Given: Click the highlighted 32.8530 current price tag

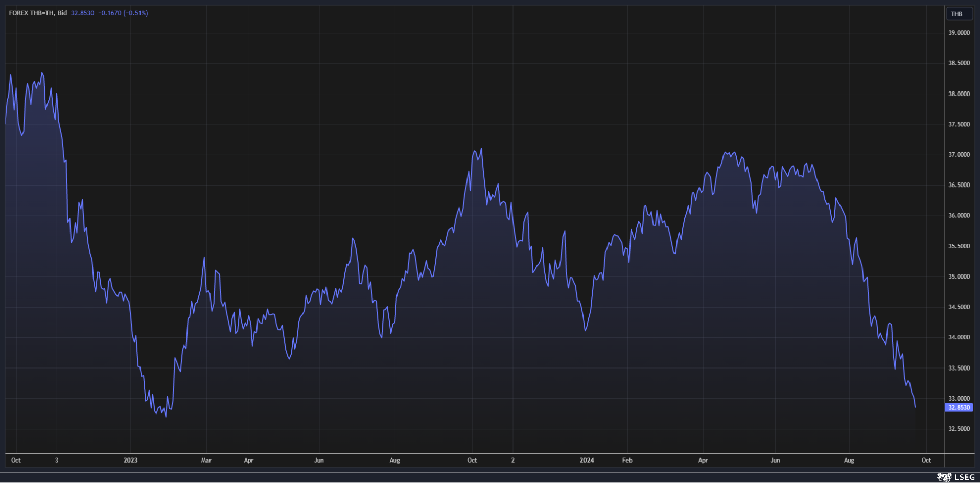Looking at the screenshot, I should (959, 407).
